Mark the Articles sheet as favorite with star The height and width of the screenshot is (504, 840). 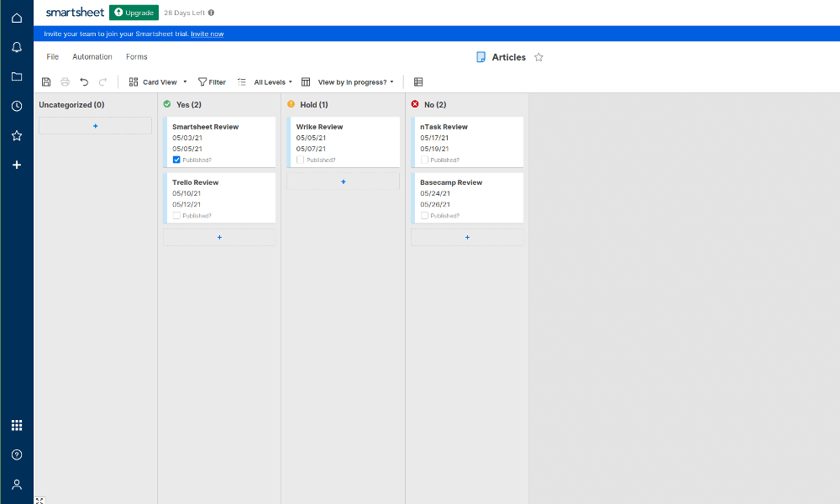(539, 57)
